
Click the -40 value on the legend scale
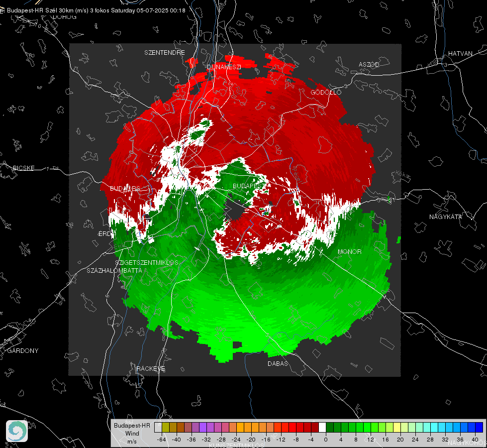pos(177,440)
